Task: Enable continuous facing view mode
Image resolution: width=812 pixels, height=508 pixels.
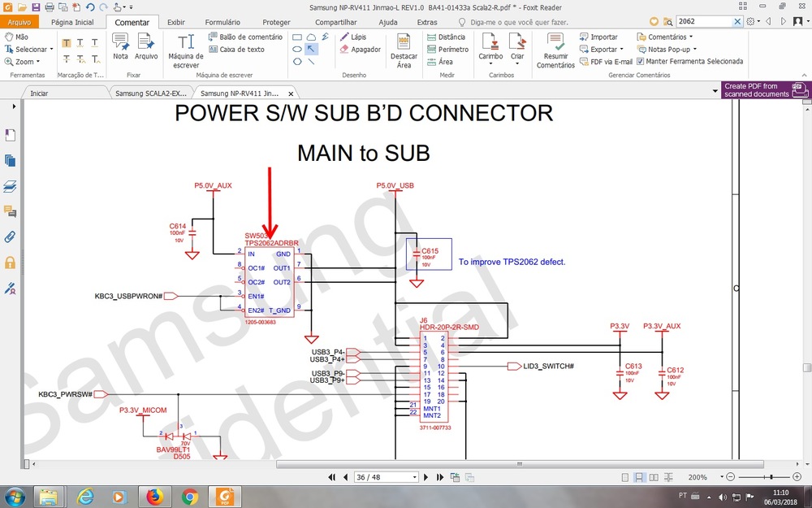Action: pos(668,477)
